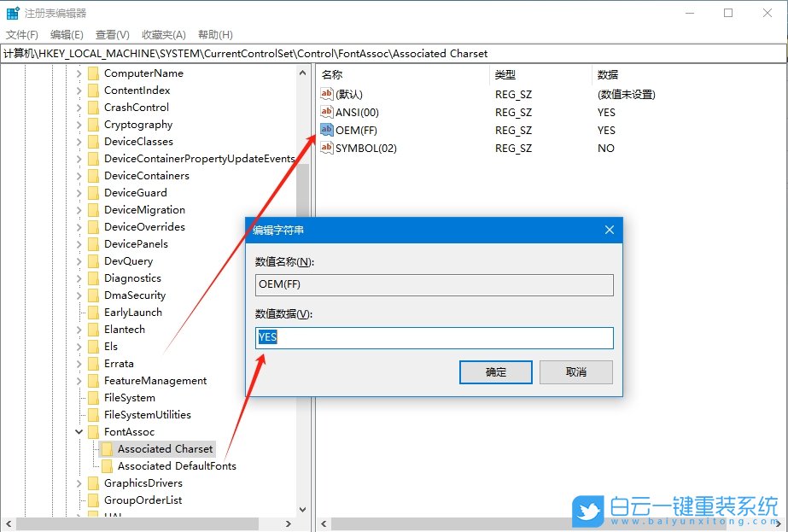
Task: Open the 编辑 menu
Action: click(x=66, y=34)
